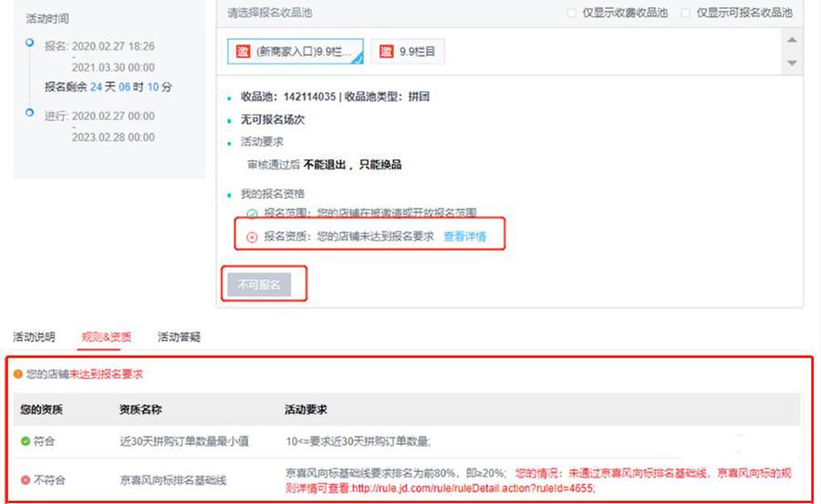
Task: Open the 活动答疑 tab
Action: (179, 337)
